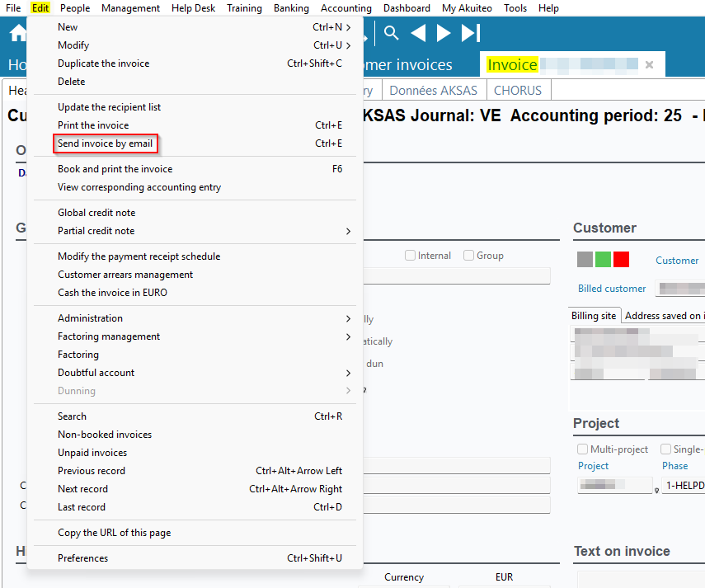Screen dimensions: 705x588
Task: Enable the Multi-project checkbox
Action: 583,449
